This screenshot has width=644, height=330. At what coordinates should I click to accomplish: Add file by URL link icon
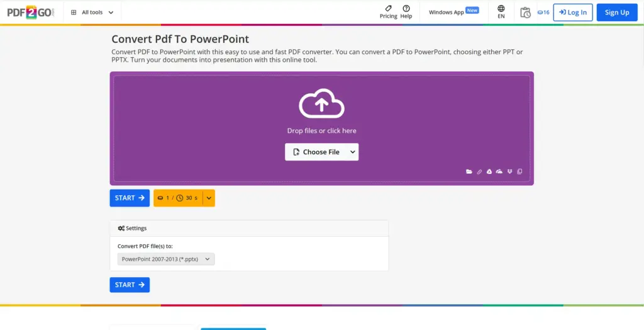click(x=479, y=171)
